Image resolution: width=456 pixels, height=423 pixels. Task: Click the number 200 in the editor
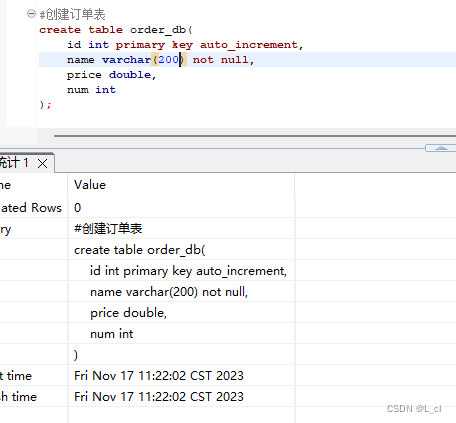[168, 60]
